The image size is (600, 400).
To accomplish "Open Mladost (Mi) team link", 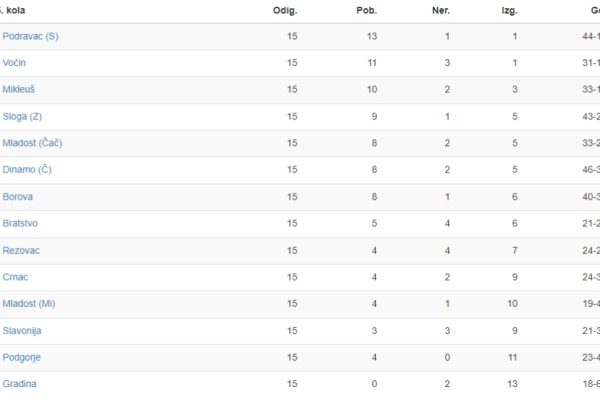I will [x=29, y=304].
